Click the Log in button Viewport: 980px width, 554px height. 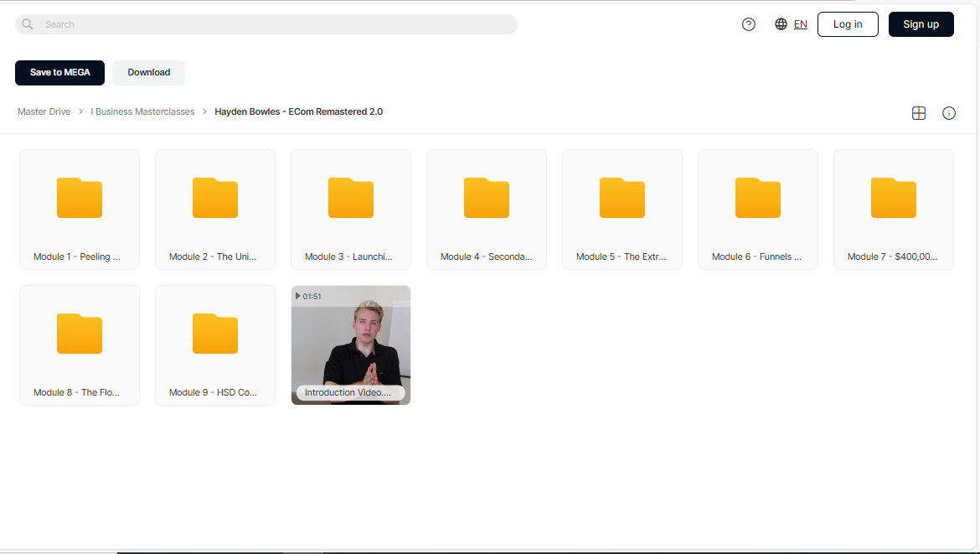click(848, 24)
